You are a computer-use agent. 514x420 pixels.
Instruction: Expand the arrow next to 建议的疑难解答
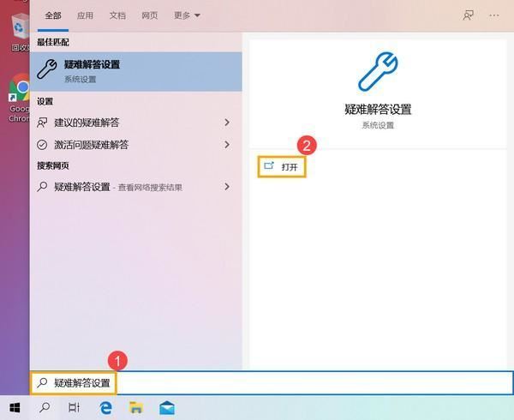pos(227,123)
